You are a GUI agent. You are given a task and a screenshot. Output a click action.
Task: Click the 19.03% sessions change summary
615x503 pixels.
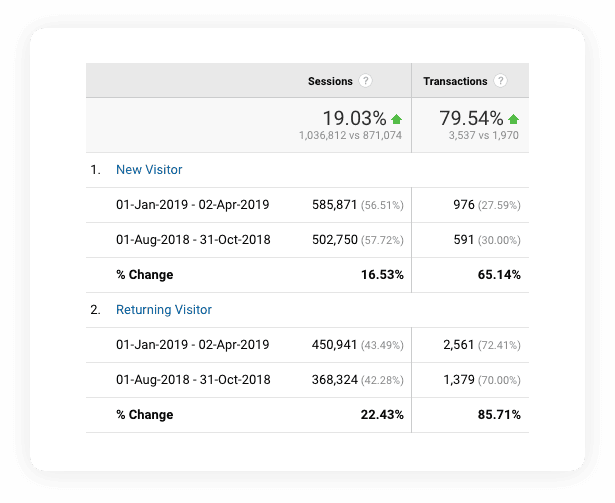tap(354, 119)
